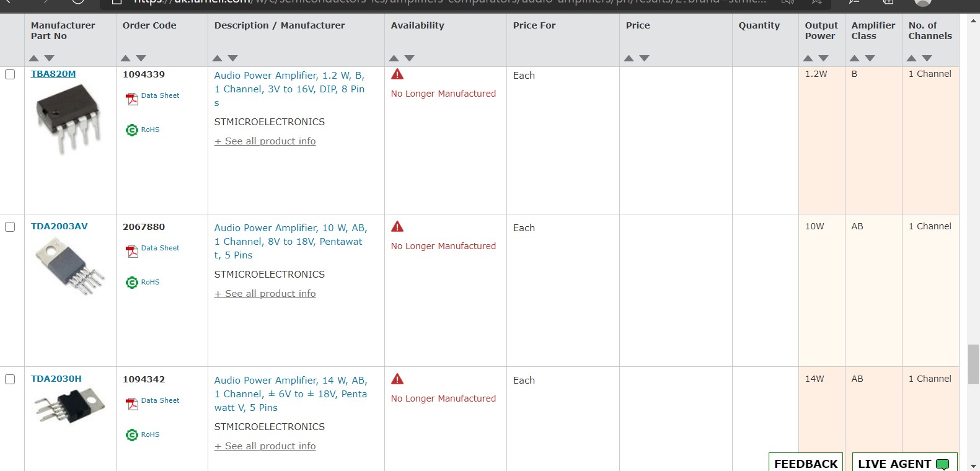Expand See all product info for TDA2003AV
The image size is (980, 471).
(x=265, y=294)
